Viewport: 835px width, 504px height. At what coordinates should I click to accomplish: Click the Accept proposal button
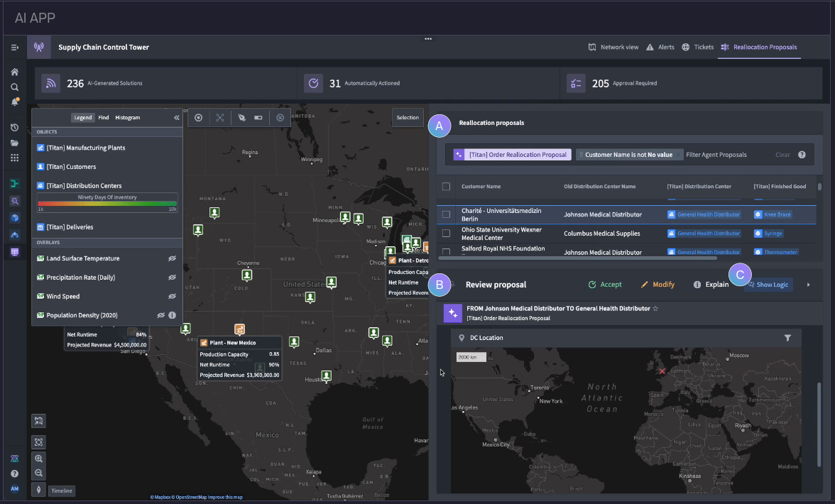[605, 285]
